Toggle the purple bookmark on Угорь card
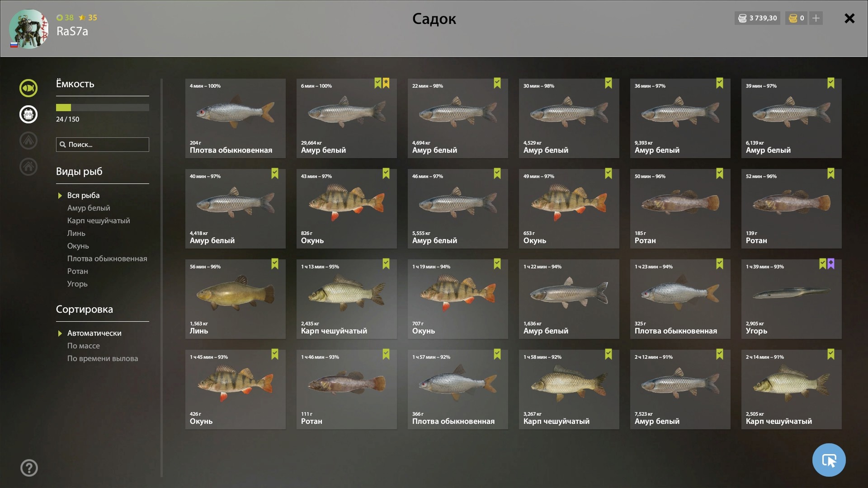This screenshot has height=488, width=868. pyautogui.click(x=831, y=264)
